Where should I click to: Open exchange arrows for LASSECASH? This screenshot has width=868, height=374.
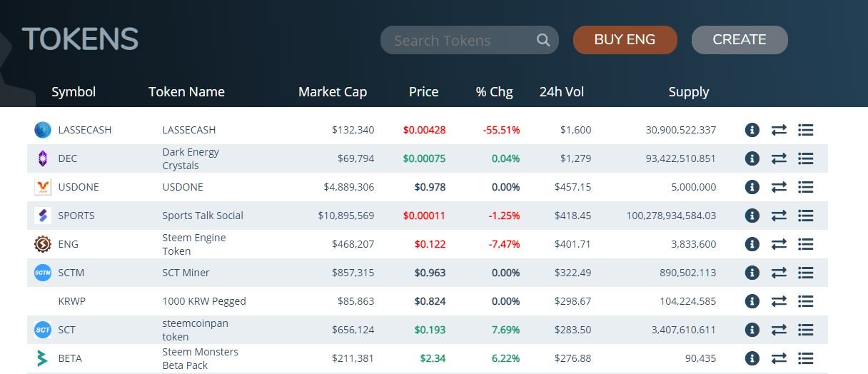click(x=779, y=130)
